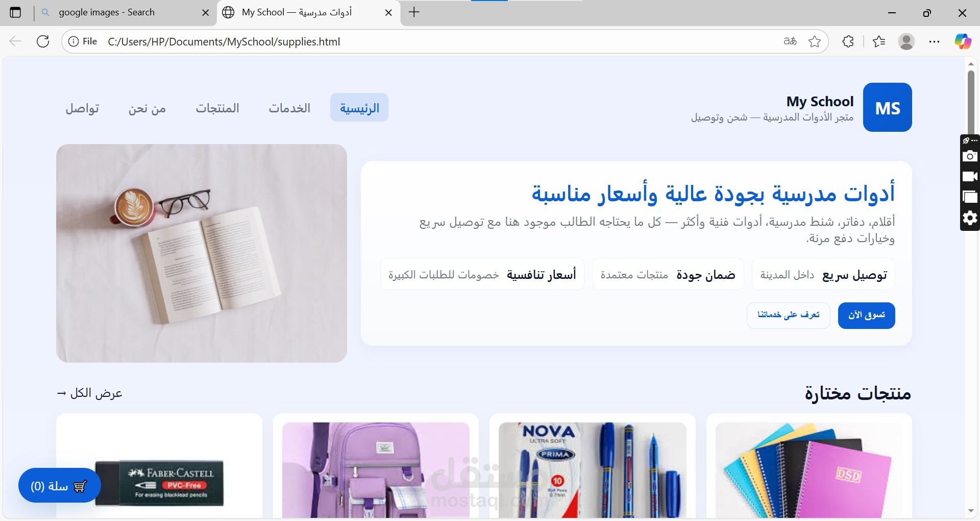
Task: Click the منتجات مختارة section heading
Action: point(857,393)
